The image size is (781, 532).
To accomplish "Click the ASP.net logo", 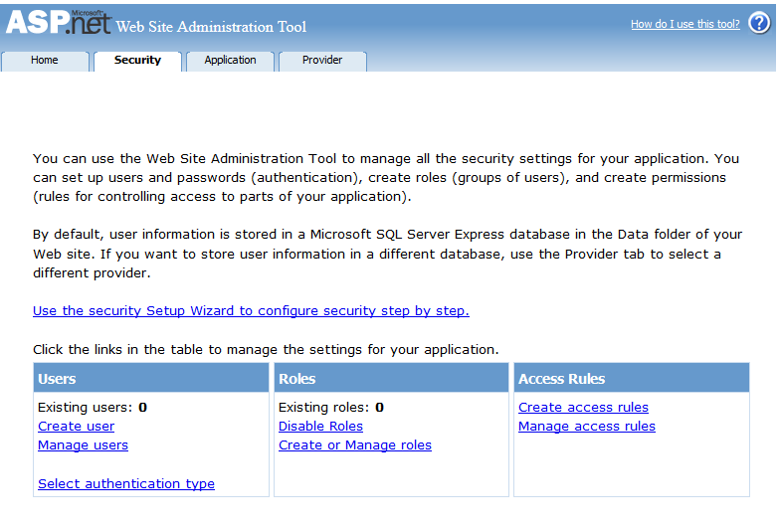I will tap(58, 22).
